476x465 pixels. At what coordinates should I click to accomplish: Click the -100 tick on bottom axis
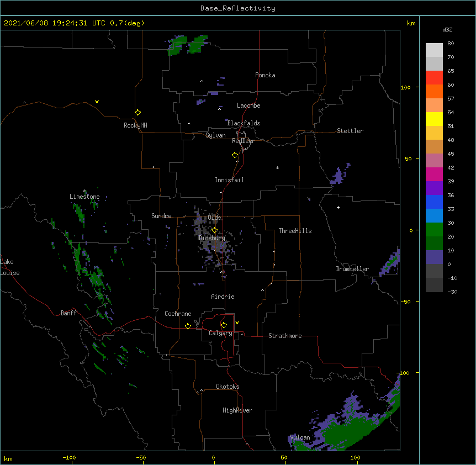coord(69,458)
